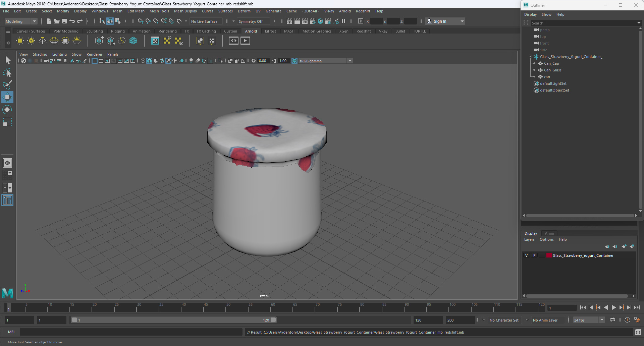Open the IPR render button
644x346 pixels.
pos(305,21)
